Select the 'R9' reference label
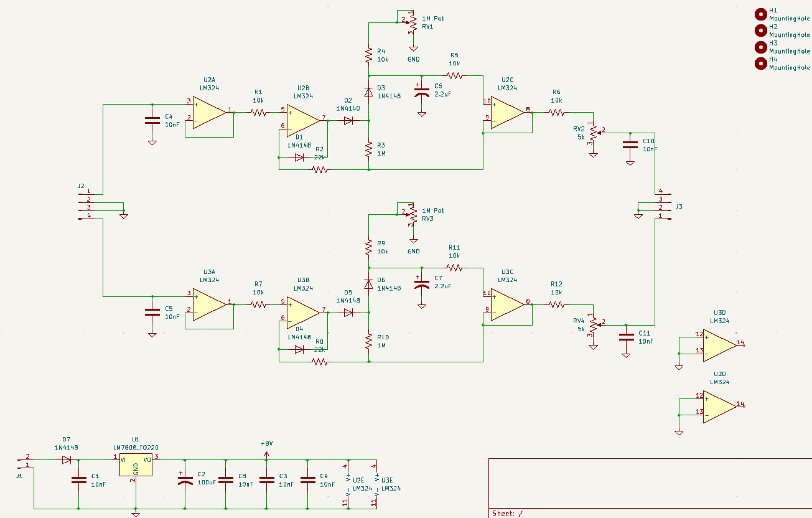This screenshot has width=812, height=518. (x=381, y=243)
